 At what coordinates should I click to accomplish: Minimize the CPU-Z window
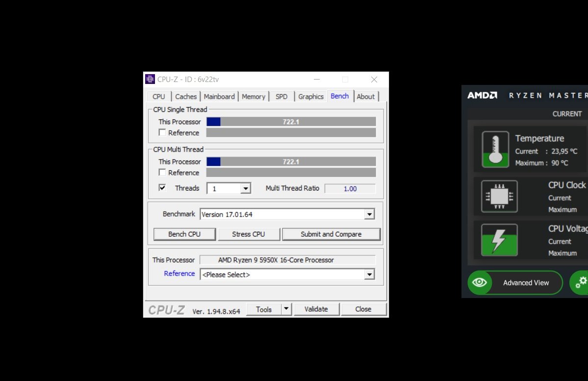click(x=317, y=80)
